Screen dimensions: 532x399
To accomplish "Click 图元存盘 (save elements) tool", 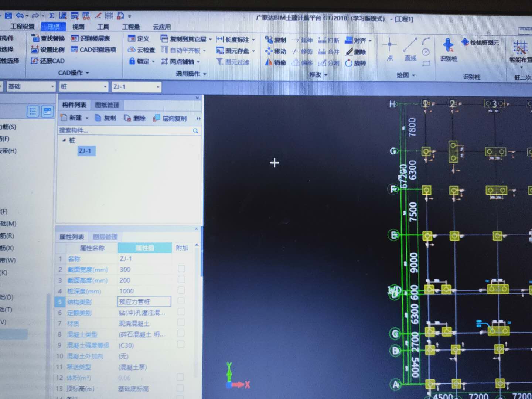I will point(233,51).
